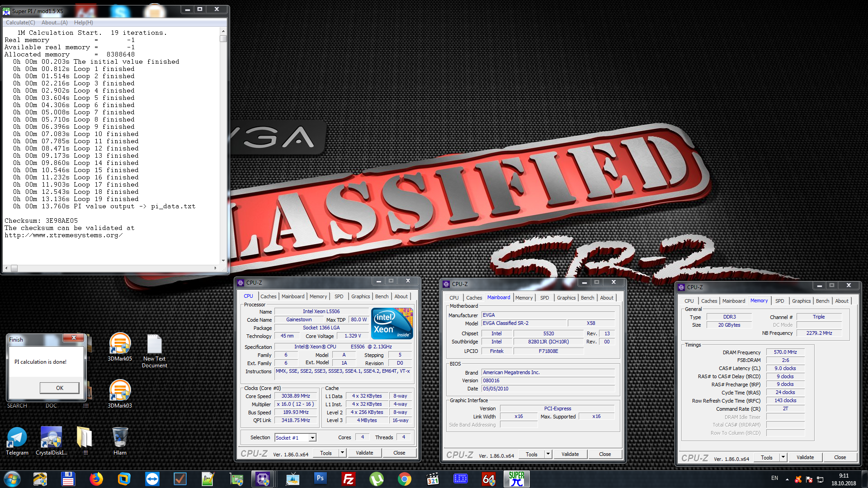
Task: Open the clock showing 9:11
Action: point(844,479)
